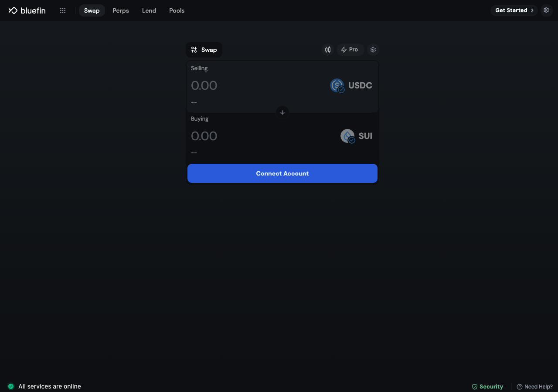Click Connect Account button
Screen dimensions: 558x392
pyautogui.click(x=282, y=173)
